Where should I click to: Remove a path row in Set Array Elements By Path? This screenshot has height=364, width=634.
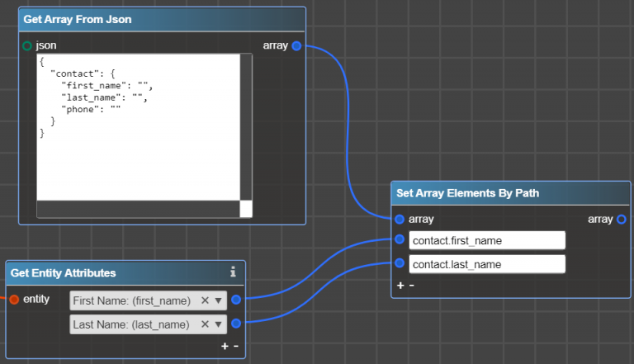tap(412, 286)
